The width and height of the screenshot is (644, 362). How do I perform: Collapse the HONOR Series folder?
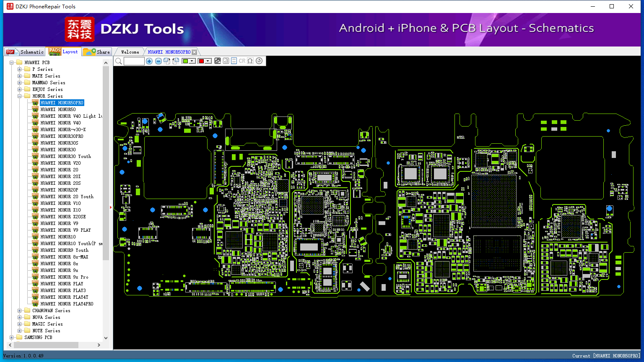[x=19, y=96]
